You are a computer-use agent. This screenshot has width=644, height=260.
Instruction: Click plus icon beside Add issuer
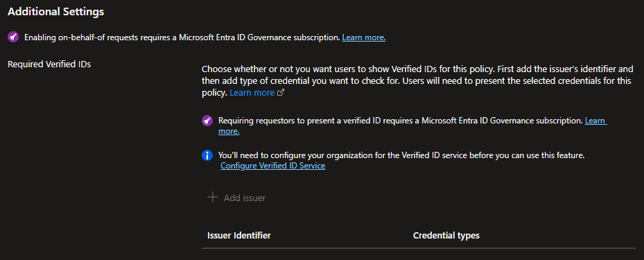click(212, 197)
